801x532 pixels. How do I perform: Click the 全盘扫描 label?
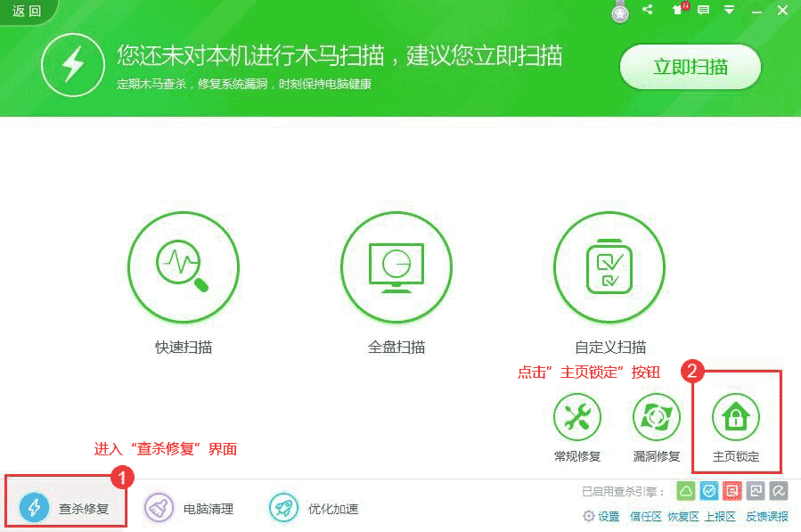pyautogui.click(x=396, y=348)
